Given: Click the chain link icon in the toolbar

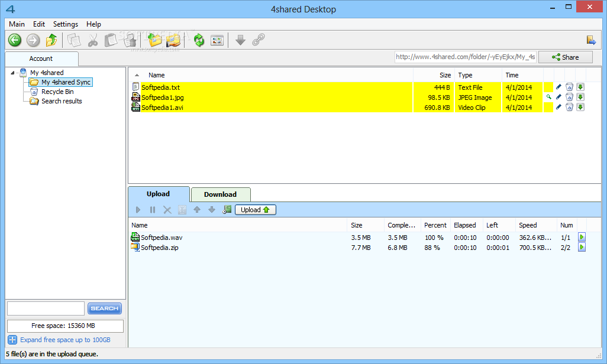Looking at the screenshot, I should point(259,40).
